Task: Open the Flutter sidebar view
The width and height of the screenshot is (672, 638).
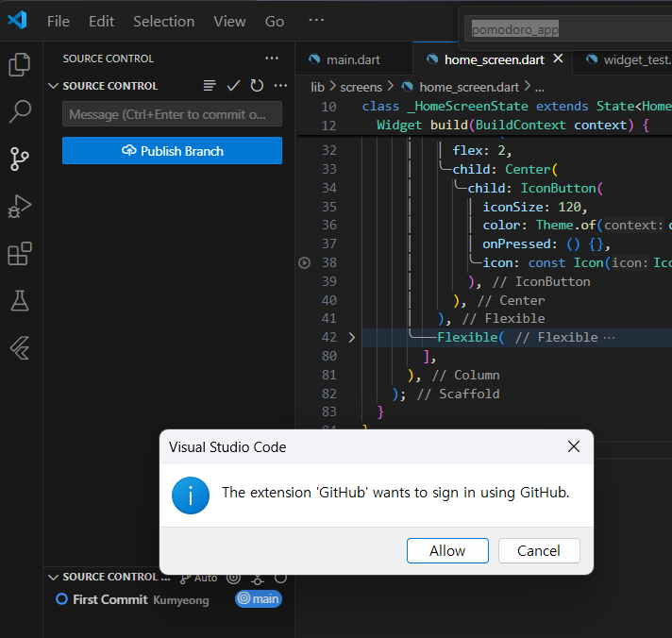Action: pos(20,347)
